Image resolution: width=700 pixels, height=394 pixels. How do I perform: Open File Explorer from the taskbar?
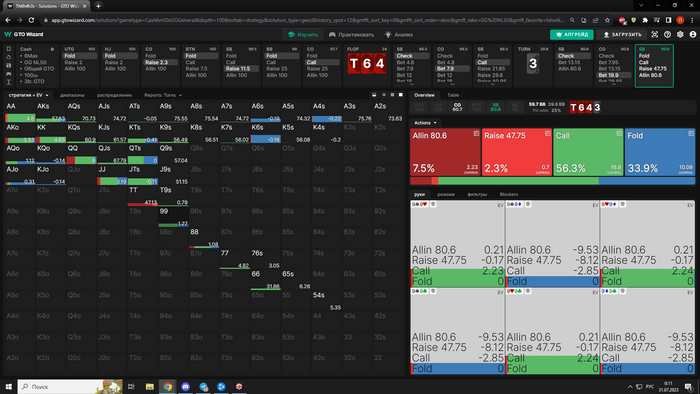click(150, 386)
